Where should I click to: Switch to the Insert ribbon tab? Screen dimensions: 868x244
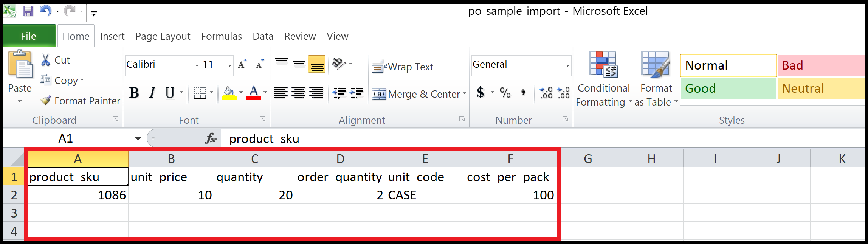[112, 36]
